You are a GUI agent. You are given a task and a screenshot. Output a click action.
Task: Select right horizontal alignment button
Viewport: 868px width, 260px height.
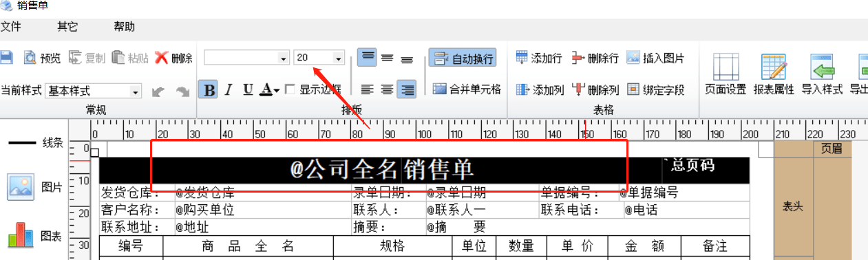tap(407, 89)
